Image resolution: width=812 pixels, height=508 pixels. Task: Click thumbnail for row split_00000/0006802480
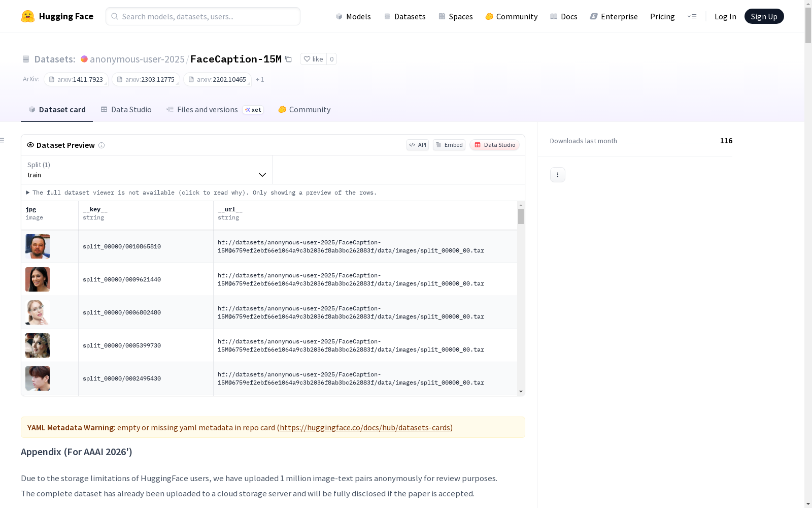[x=38, y=312]
